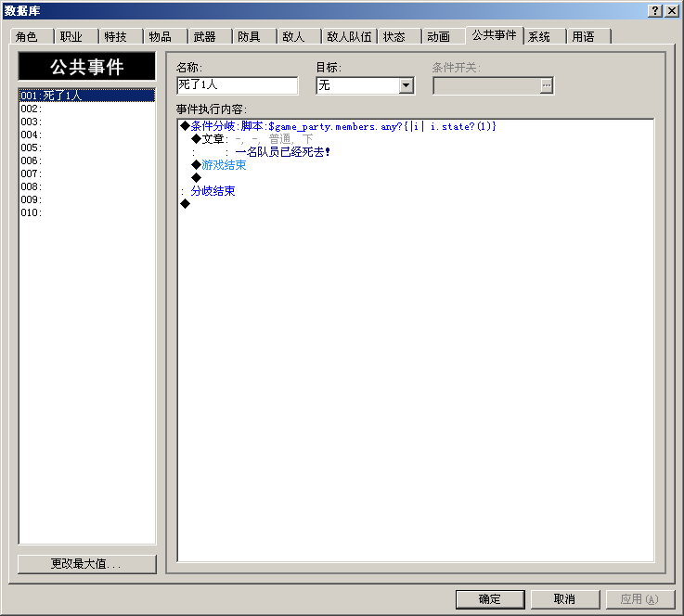
Task: Select the 分歧结束 line
Action: (x=416, y=191)
